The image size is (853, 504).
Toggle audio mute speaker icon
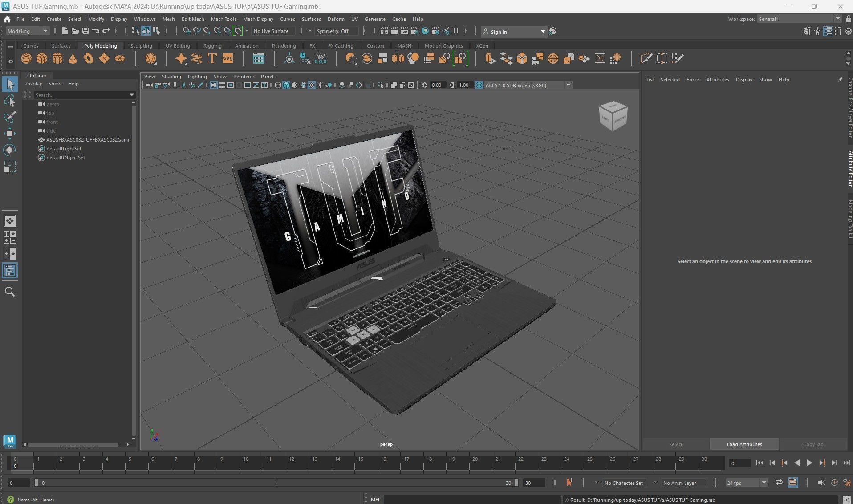[821, 483]
